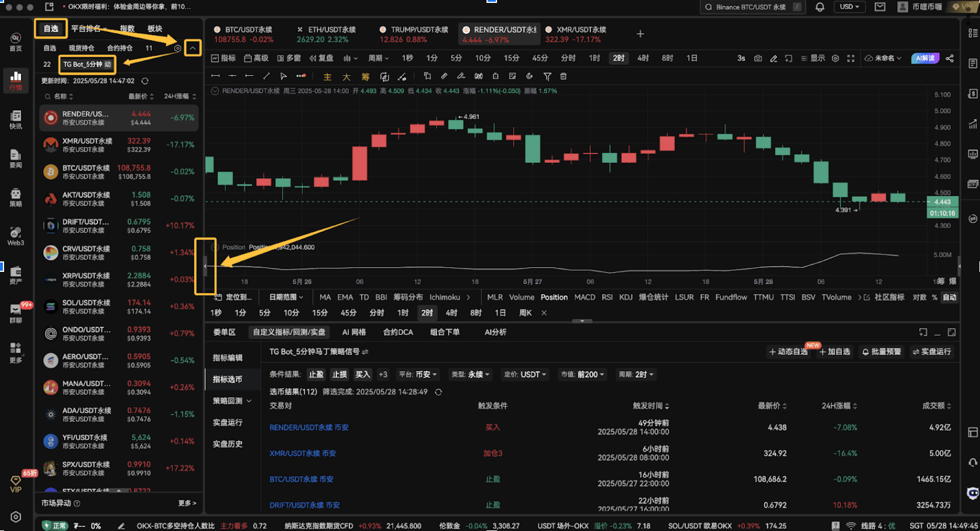Open the 市值: 前200 market cap dropdown
The image size is (980, 531).
click(x=583, y=375)
